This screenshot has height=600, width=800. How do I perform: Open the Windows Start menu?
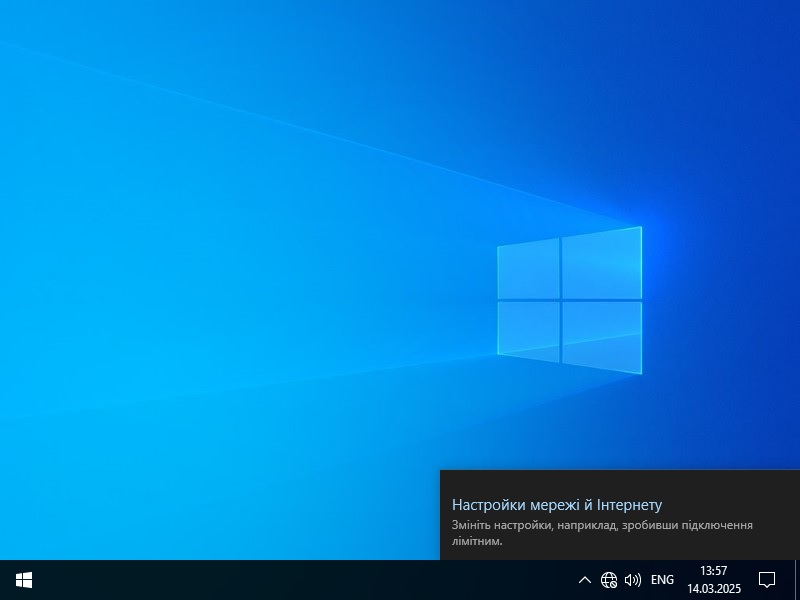(24, 580)
